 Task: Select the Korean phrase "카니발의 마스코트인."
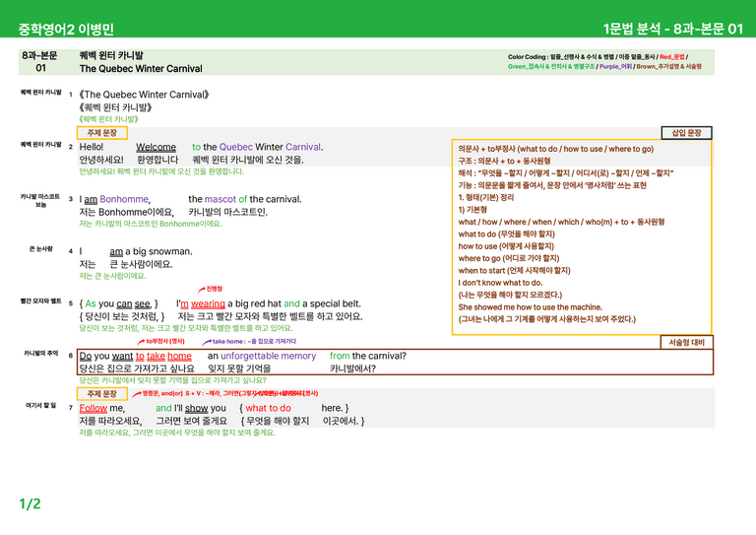[228, 212]
